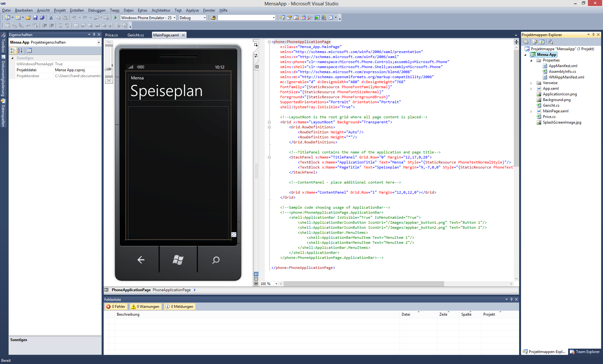Click the Cut scissors toolbar icon
This screenshot has height=364, width=603.
click(x=51, y=18)
